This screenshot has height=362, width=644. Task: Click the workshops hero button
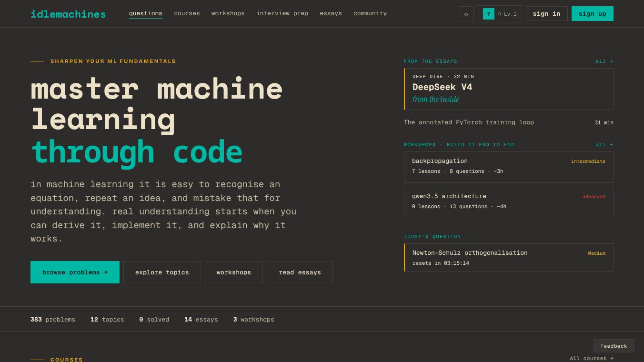click(234, 272)
